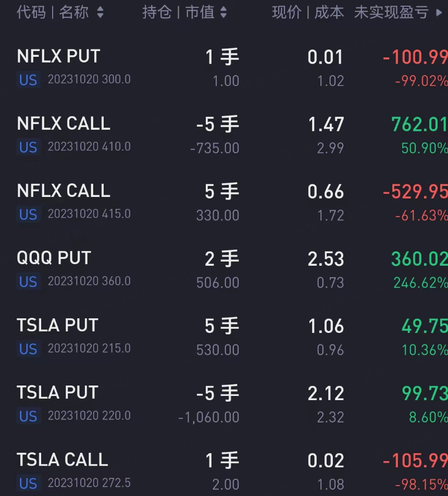Screen dimensions: 448x496
Task: Click the US market badge under NFLX PUT
Action: tap(28, 80)
